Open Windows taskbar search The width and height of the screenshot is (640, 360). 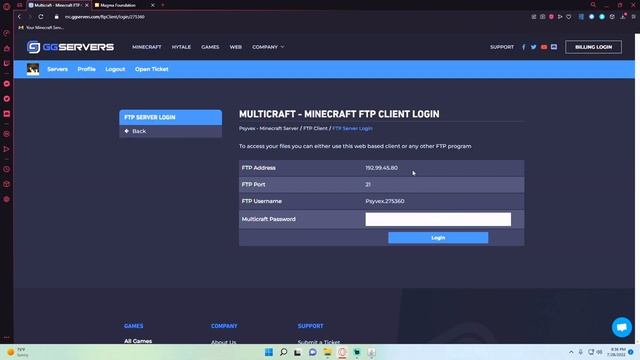pyautogui.click(x=283, y=352)
